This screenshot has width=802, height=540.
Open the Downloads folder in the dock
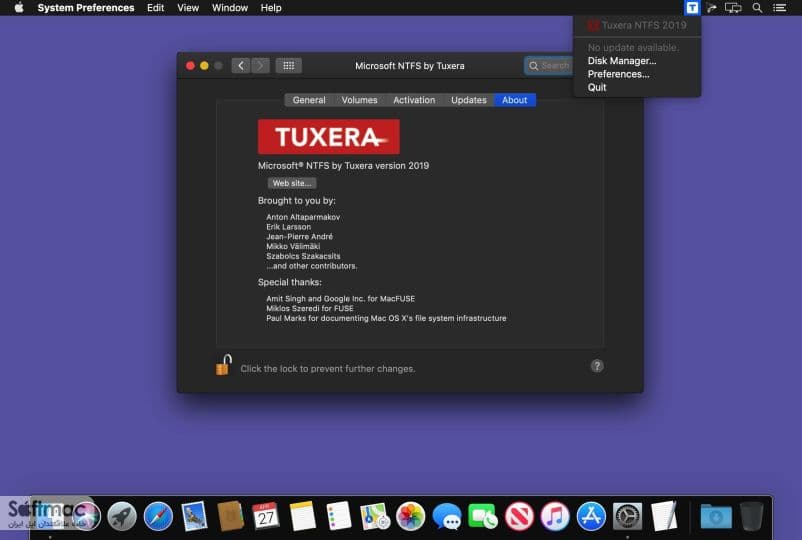point(716,516)
